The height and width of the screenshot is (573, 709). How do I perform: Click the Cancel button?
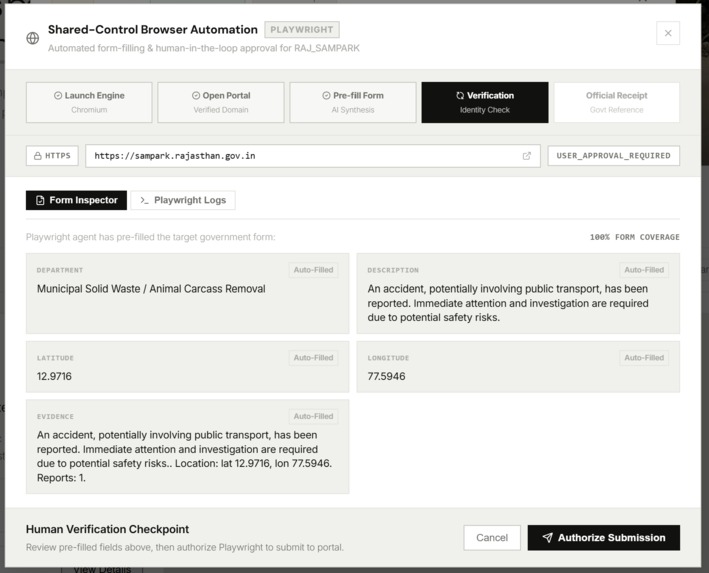pyautogui.click(x=492, y=538)
